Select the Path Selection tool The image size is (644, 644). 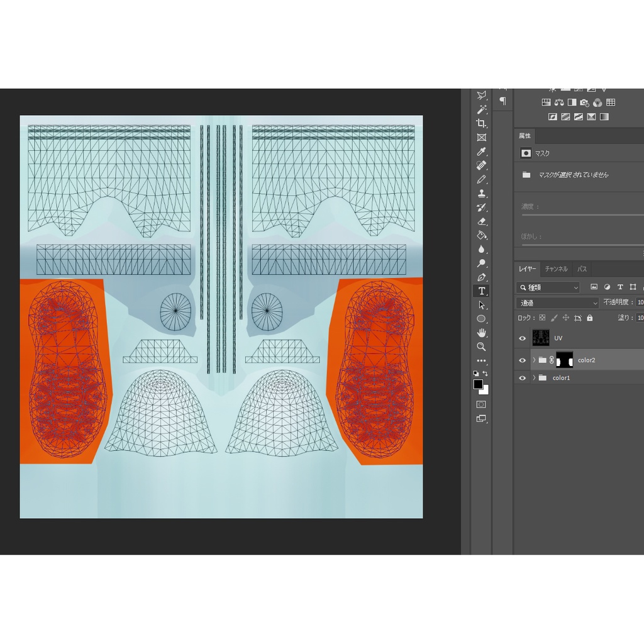coord(481,305)
